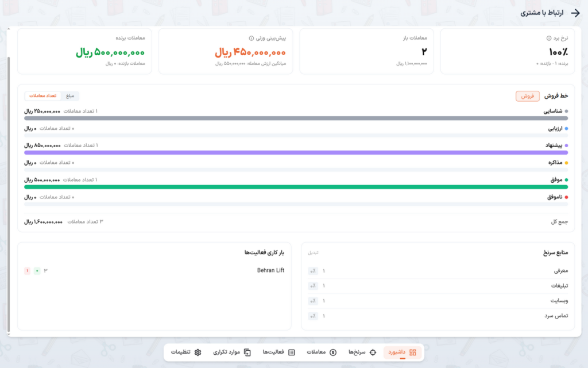
Task: Click the ۲ count in معاملات باز card
Action: (x=424, y=51)
